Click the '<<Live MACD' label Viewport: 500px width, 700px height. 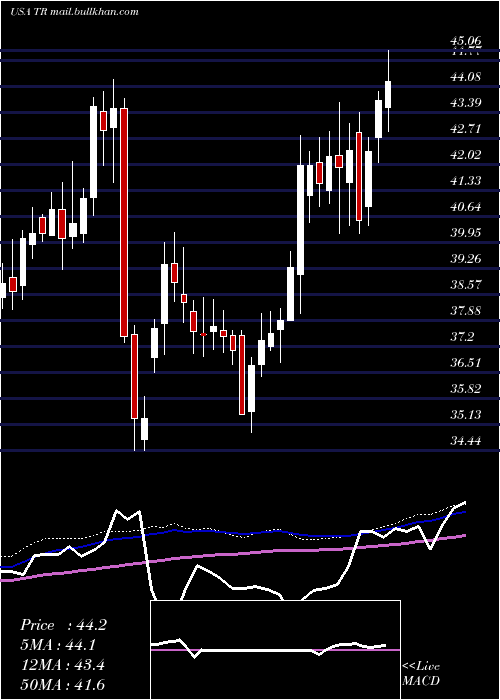421,673
